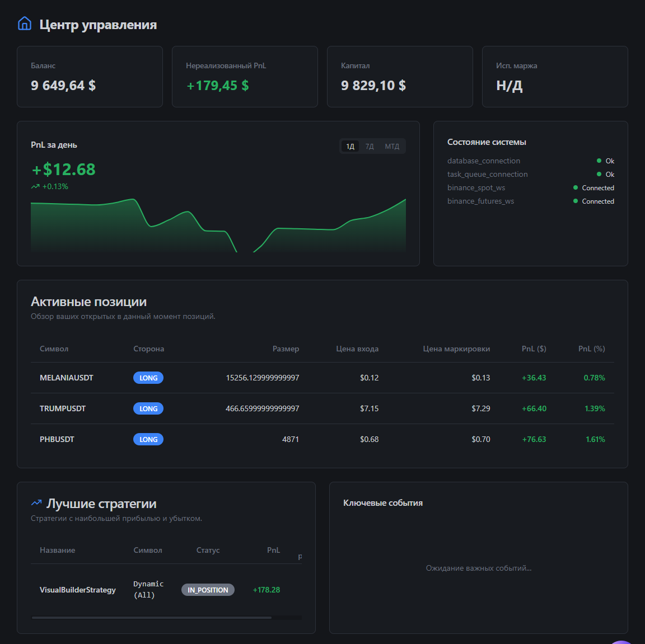Click the green dot next to binance_spot_ws

coord(574,187)
